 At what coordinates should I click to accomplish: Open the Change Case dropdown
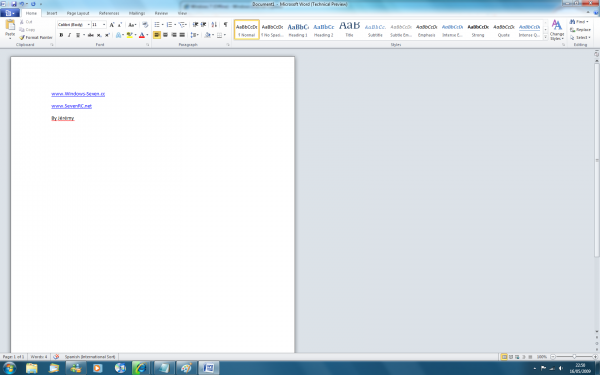[132, 25]
